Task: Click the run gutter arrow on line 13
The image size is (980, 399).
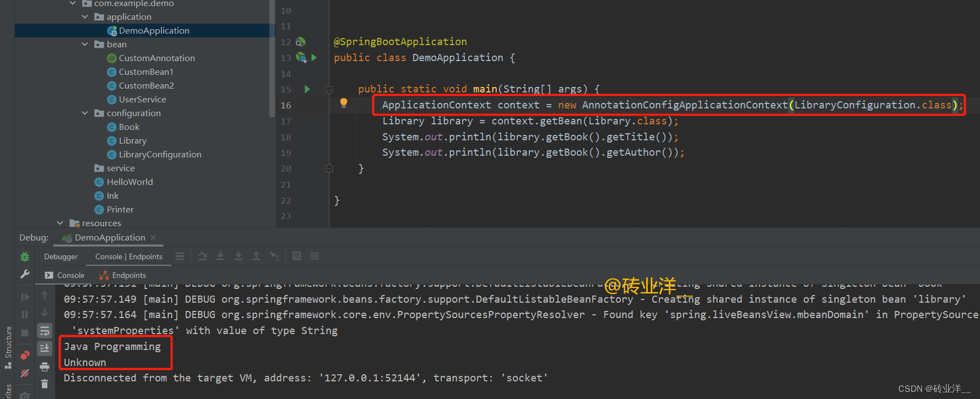Action: 314,57
